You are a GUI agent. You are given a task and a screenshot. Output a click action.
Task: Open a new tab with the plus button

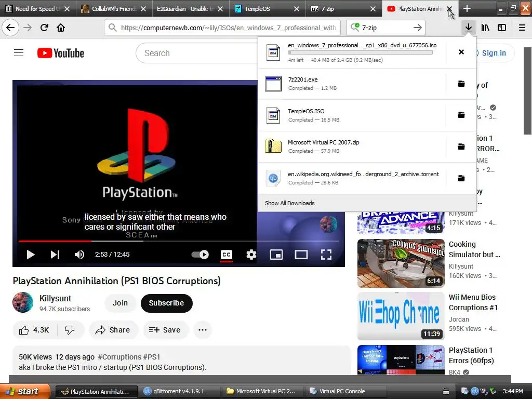click(x=467, y=8)
